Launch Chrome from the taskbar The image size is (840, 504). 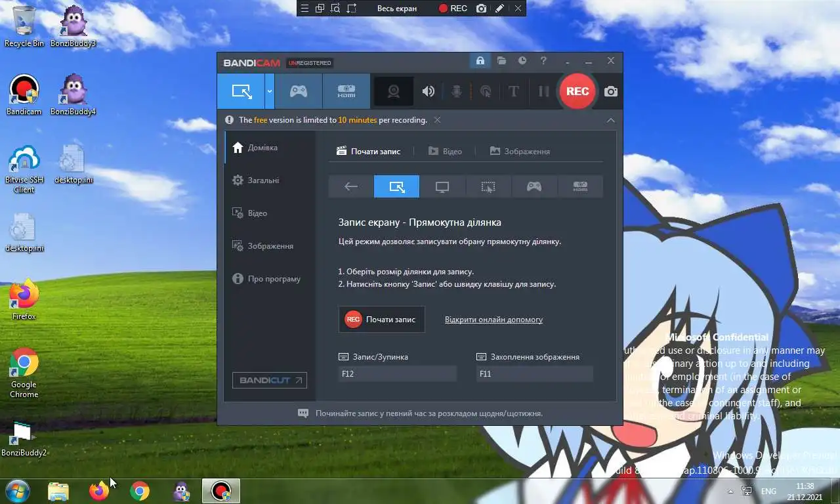point(140,491)
